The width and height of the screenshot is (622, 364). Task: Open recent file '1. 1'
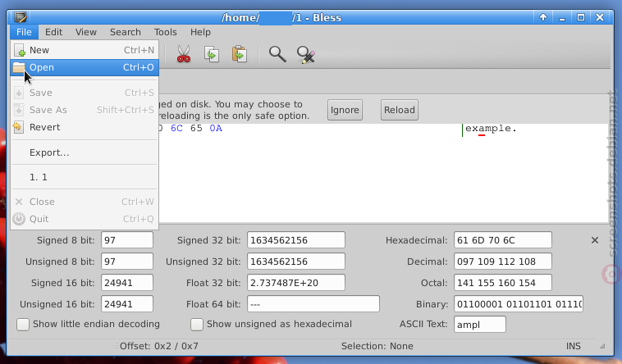[x=85, y=177]
